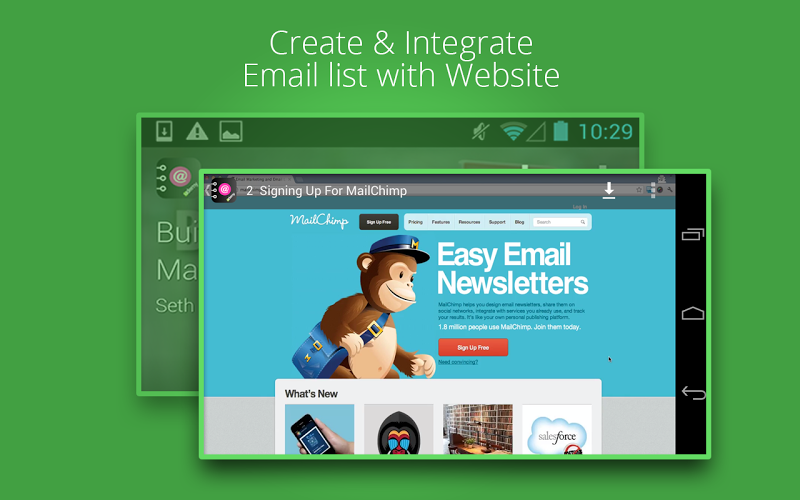Select the Email Marketing browser tab
This screenshot has height=500, width=800.
coord(261,180)
